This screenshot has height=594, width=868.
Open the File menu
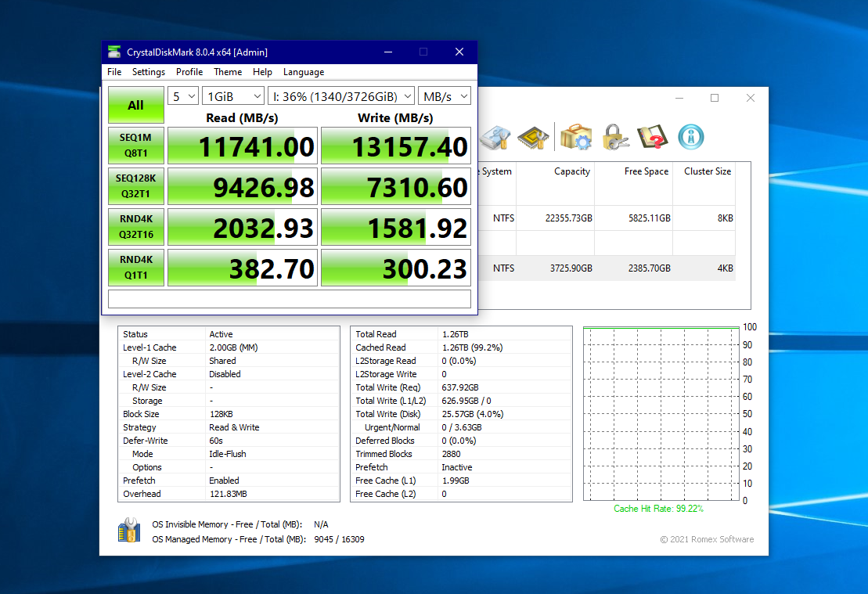[x=114, y=72]
